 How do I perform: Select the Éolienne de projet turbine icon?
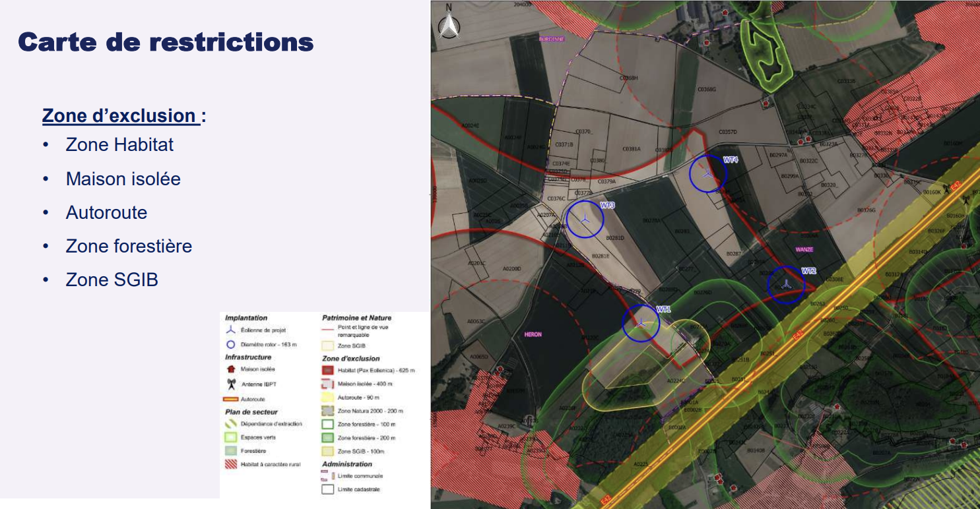coord(230,330)
